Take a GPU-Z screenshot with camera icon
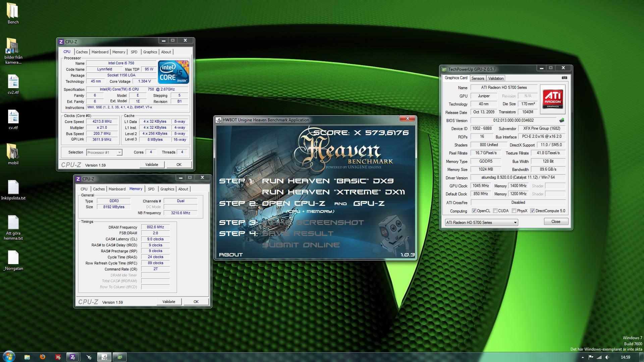The image size is (644, 362). click(565, 78)
